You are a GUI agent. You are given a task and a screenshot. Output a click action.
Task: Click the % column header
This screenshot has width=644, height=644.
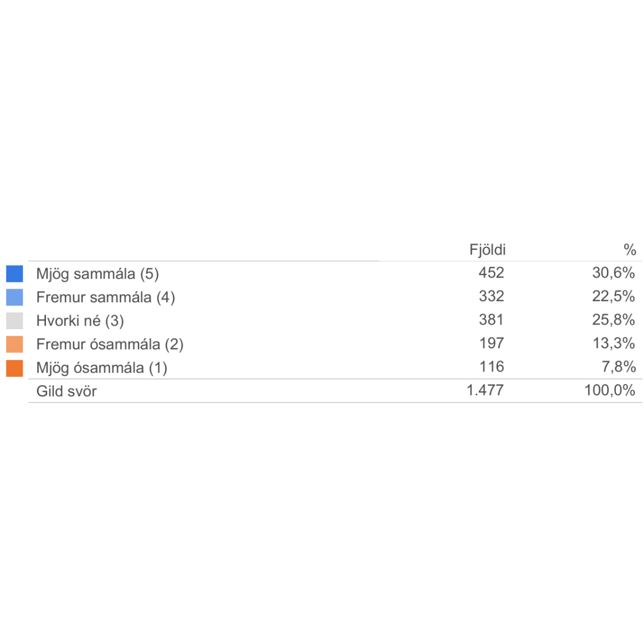coord(630,250)
